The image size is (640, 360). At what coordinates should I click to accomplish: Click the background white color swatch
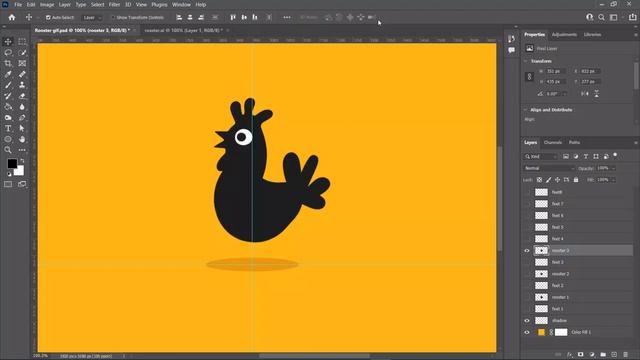[x=20, y=171]
